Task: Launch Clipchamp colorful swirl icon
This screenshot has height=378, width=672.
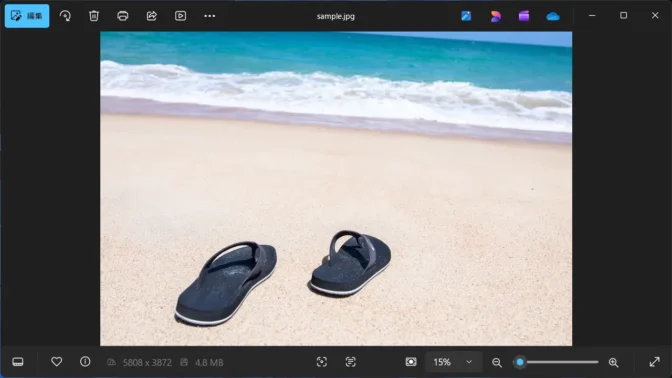Action: (495, 16)
